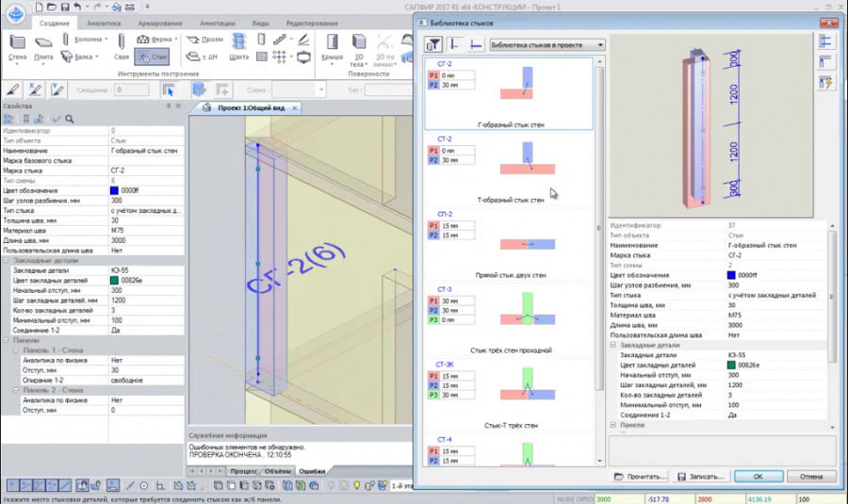Toggle the vertical joint filter button

coord(454,44)
